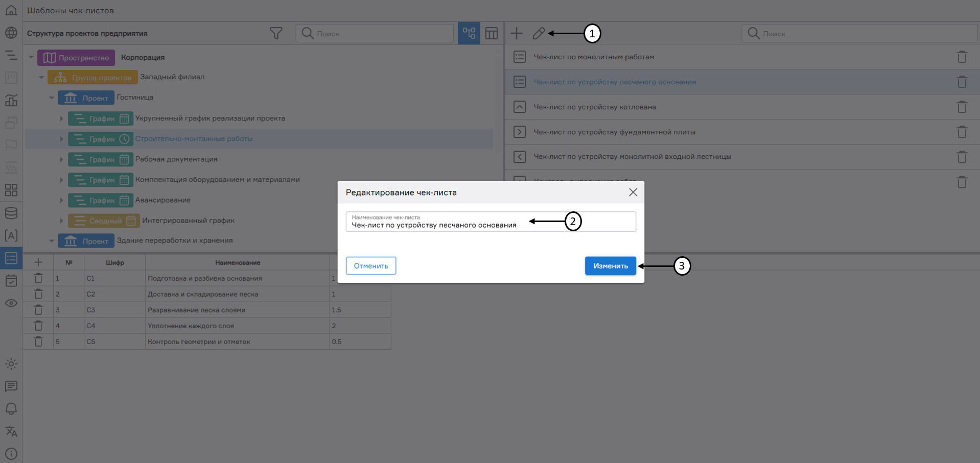This screenshot has height=463, width=980.
Task: Click the plus icon to add checklist template
Action: (x=517, y=34)
